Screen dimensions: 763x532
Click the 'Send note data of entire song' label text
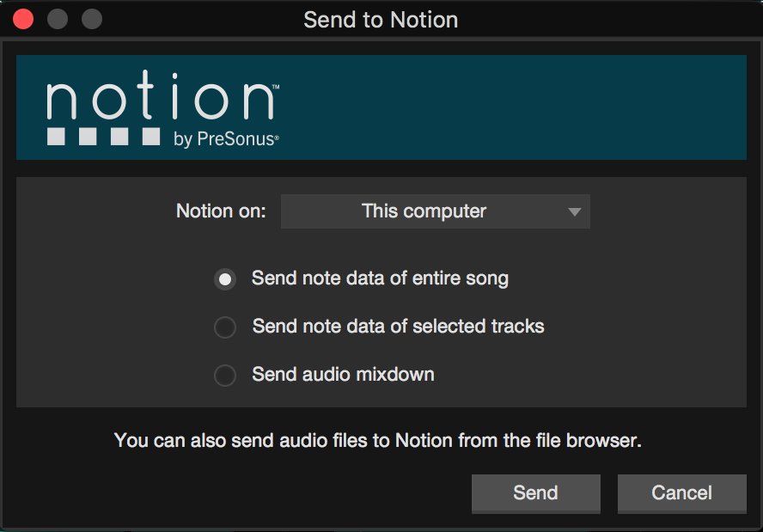[x=380, y=278]
